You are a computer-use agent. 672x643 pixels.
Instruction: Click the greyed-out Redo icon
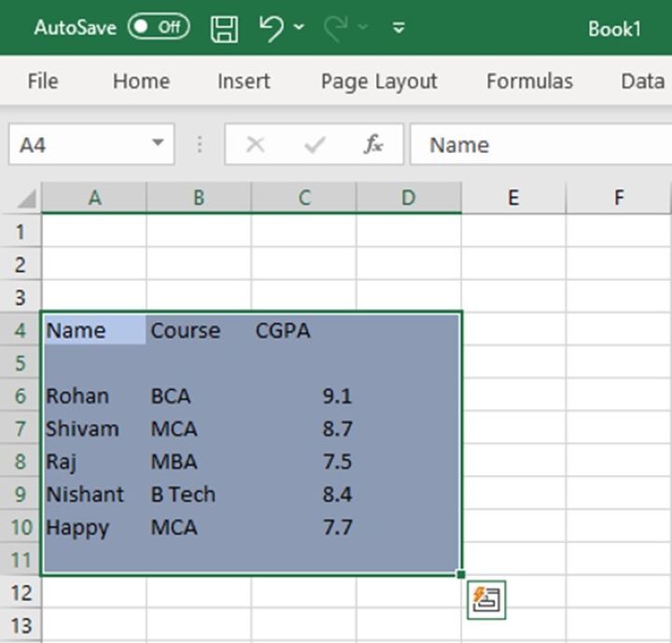point(335,28)
